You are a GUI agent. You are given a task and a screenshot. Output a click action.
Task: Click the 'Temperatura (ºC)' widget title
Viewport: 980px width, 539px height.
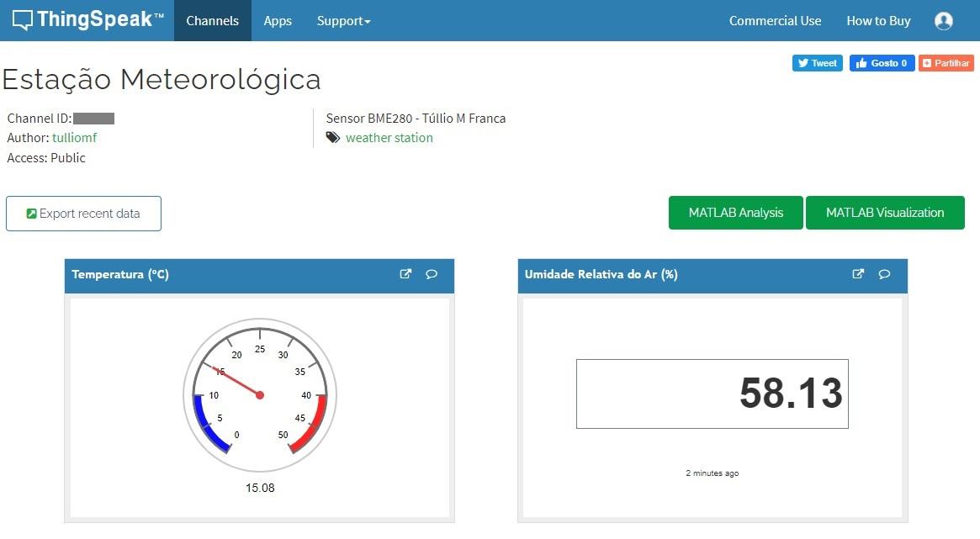coord(120,274)
